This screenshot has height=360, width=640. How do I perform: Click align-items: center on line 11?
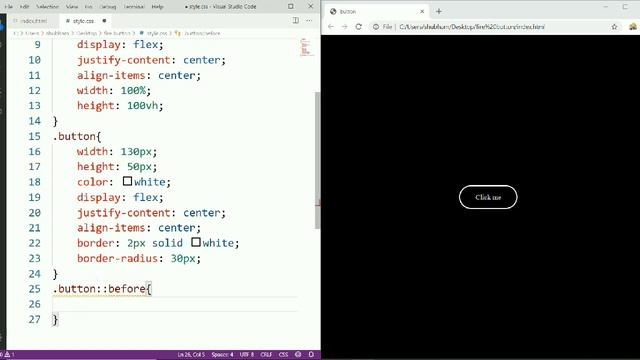pos(139,75)
